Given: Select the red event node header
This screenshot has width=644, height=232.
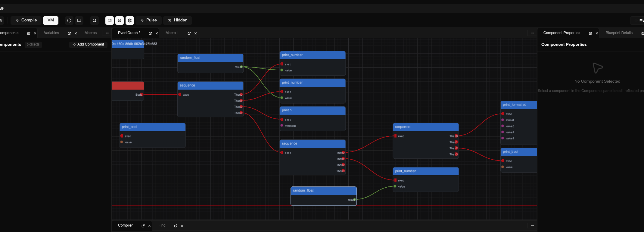Looking at the screenshot, I should point(128,86).
